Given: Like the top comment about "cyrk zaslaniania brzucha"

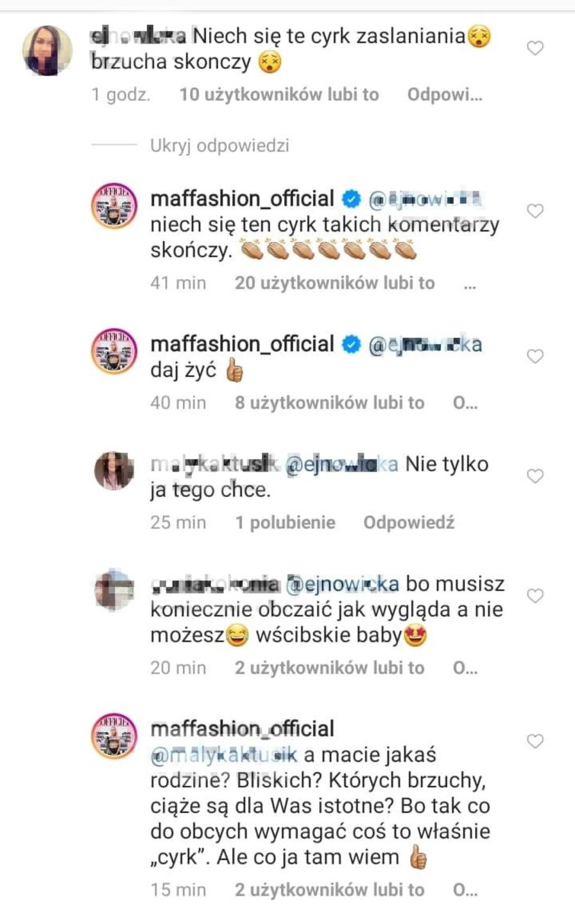Looking at the screenshot, I should pyautogui.click(x=535, y=48).
